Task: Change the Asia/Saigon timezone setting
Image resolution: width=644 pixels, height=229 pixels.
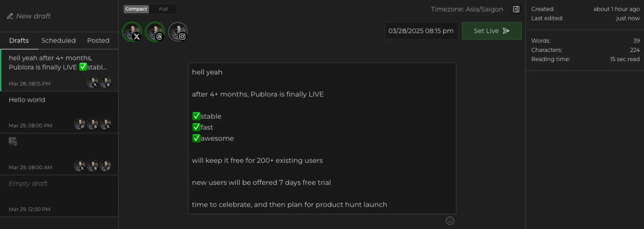Action: [467, 9]
